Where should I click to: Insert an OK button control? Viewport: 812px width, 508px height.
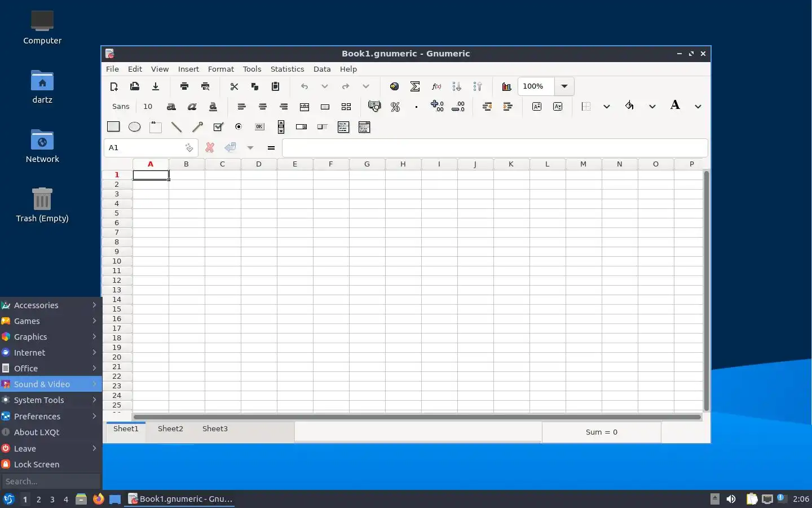[259, 127]
